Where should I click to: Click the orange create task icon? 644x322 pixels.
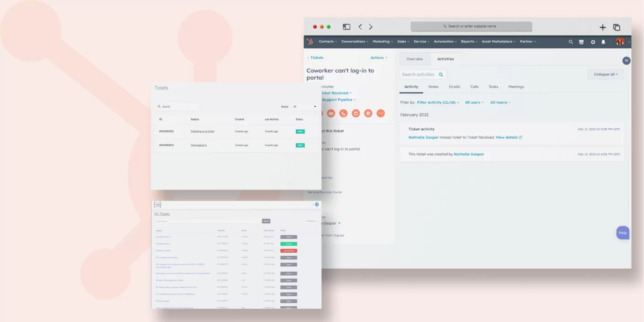click(x=356, y=113)
